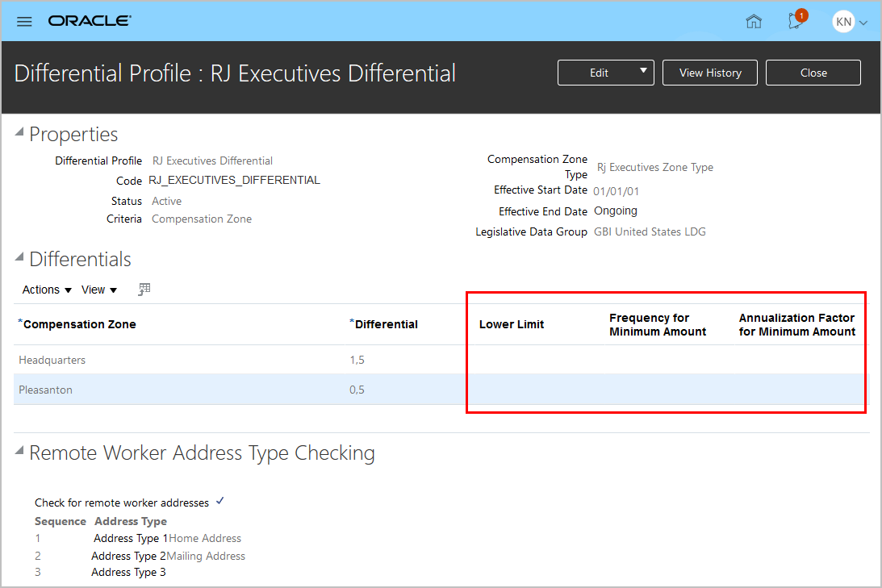Go to the Home page icon
Image resolution: width=882 pixels, height=588 pixels.
(754, 22)
